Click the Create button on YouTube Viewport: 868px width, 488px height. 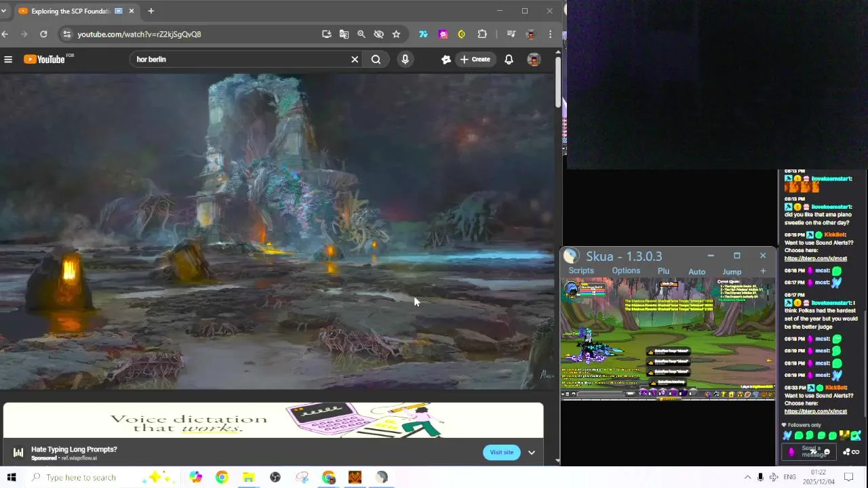[x=475, y=60]
